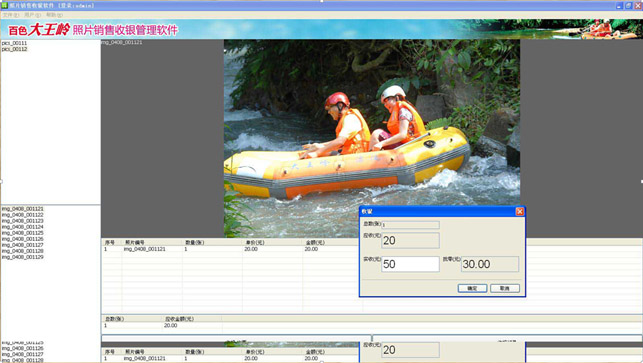Select photo img_0408_001129 in the file list
Viewport: 643px width, 363px height.
pyautogui.click(x=23, y=257)
